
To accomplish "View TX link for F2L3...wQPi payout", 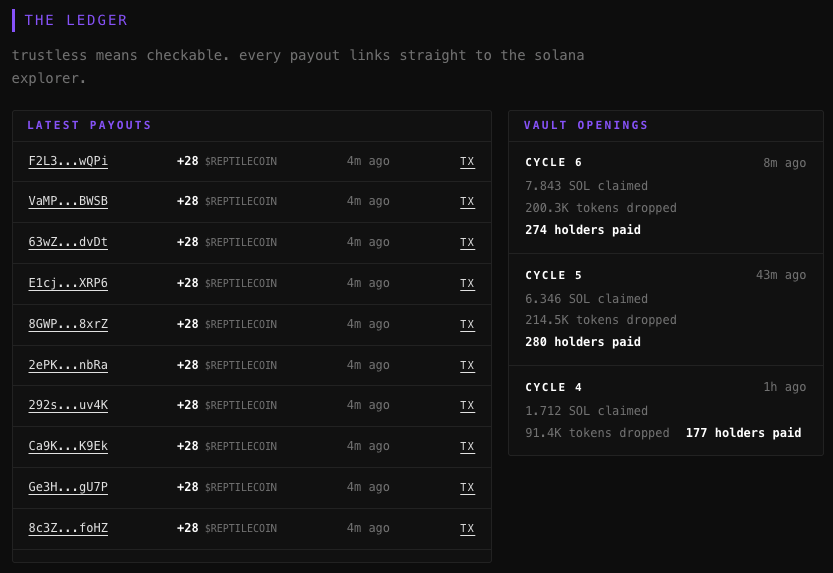I will tap(467, 161).
